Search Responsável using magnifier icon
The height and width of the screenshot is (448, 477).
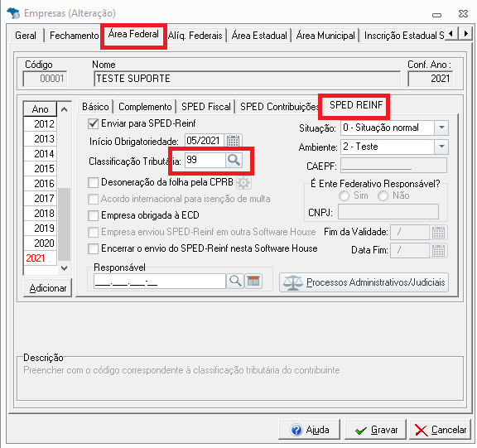click(235, 281)
